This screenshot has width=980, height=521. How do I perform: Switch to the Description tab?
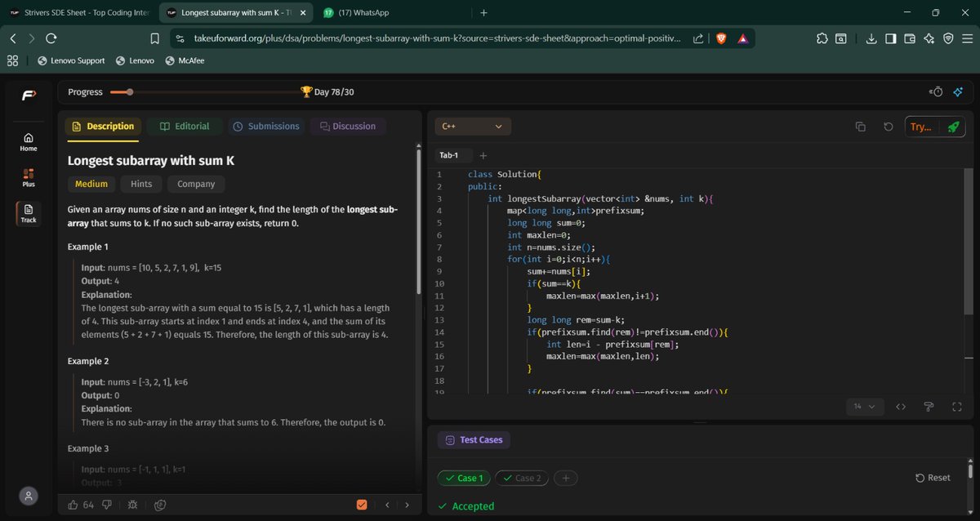[104, 127]
